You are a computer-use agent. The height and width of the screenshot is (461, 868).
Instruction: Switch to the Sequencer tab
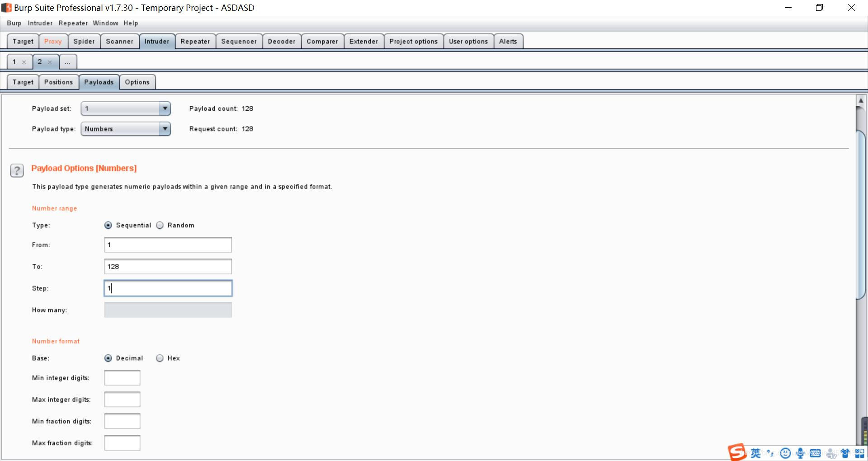(239, 41)
